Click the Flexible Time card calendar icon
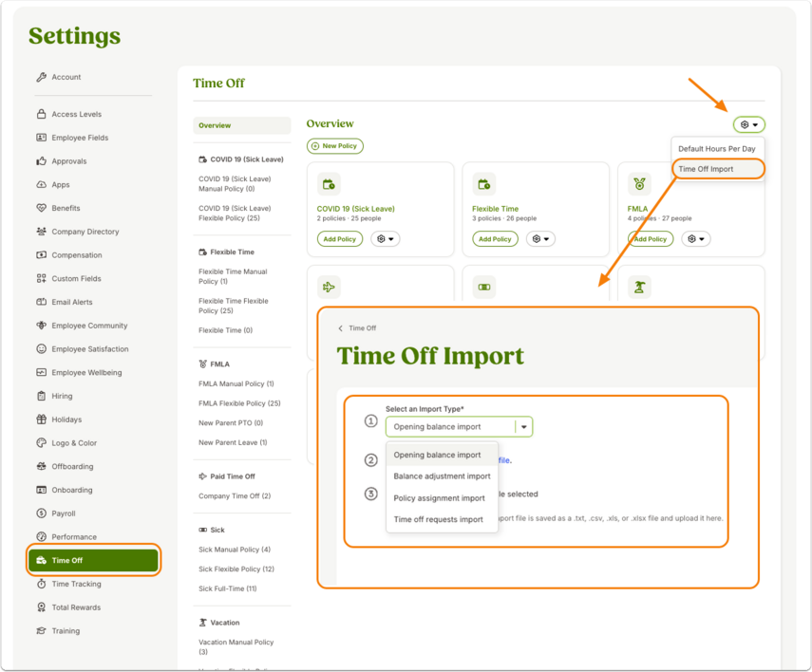Viewport: 812px width, 672px height. pyautogui.click(x=484, y=184)
